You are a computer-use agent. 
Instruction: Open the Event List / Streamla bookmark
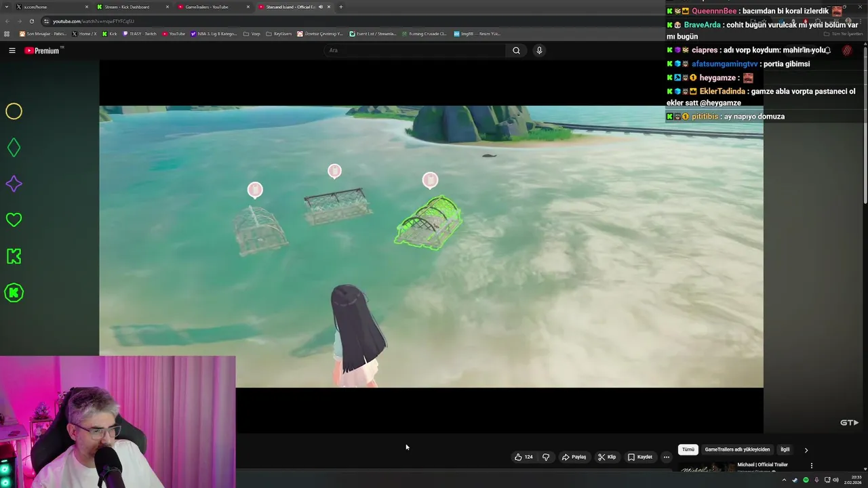372,33
